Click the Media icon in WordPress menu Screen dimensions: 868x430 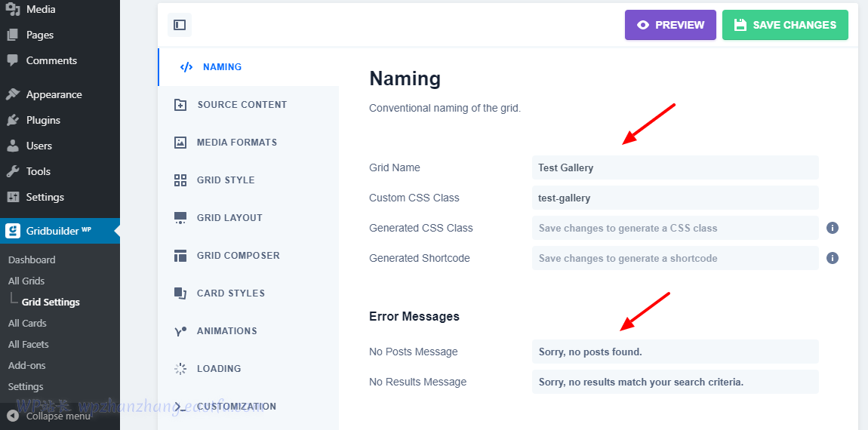point(13,9)
